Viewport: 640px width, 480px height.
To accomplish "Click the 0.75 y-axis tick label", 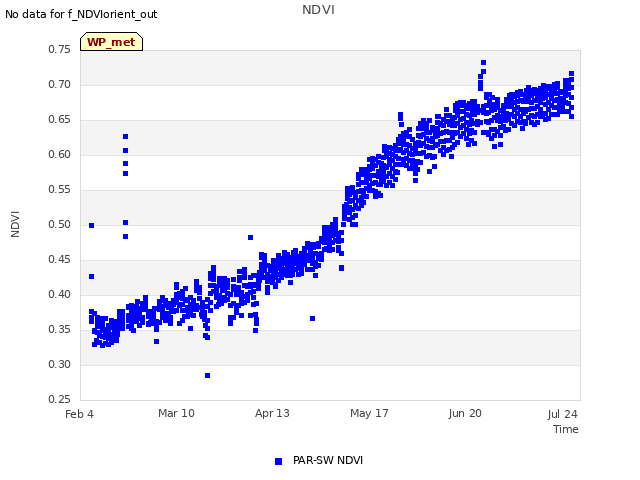I will point(59,49).
